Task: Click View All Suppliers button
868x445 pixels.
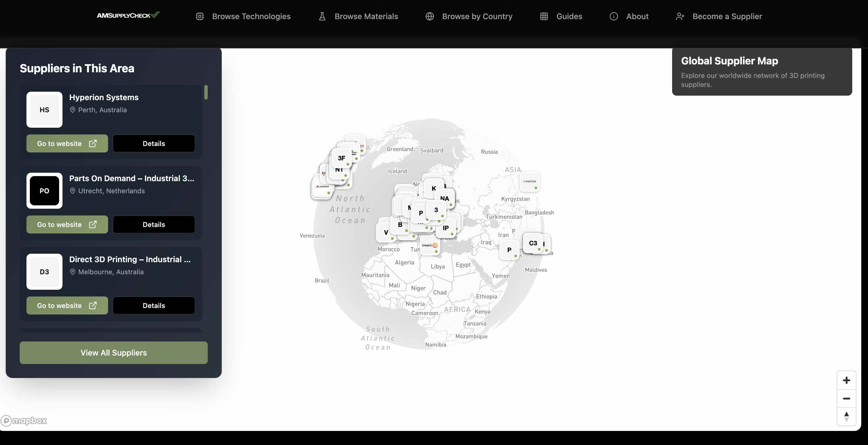Action: [113, 353]
